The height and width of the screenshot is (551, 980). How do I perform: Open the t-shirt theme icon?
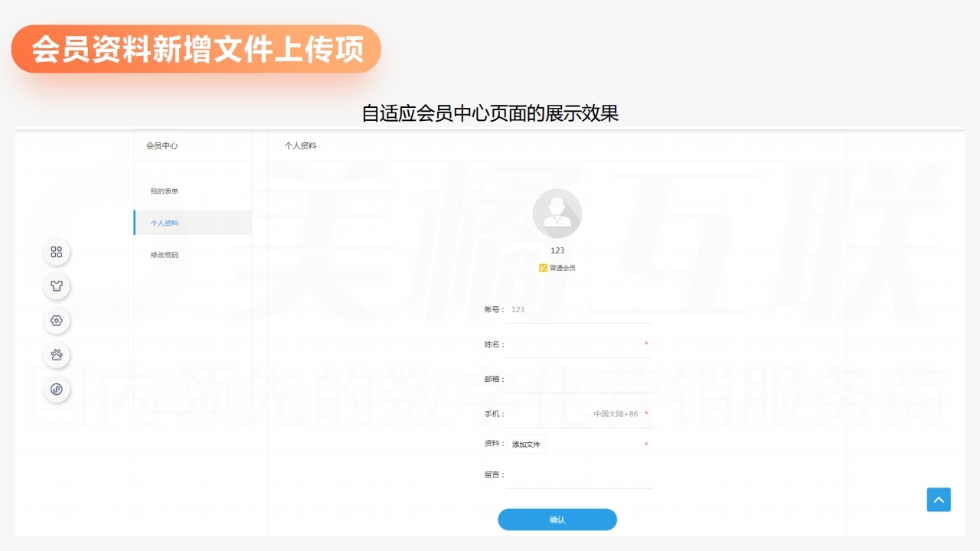click(x=56, y=286)
